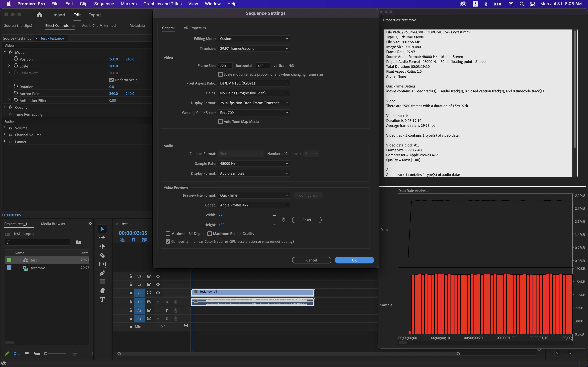Switch to the VR Properties tab

195,28
